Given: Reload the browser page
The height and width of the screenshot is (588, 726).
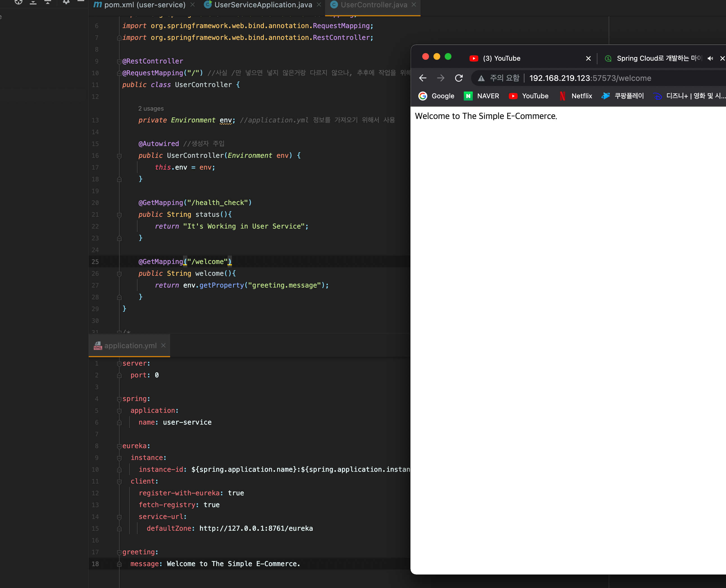Looking at the screenshot, I should 459,78.
